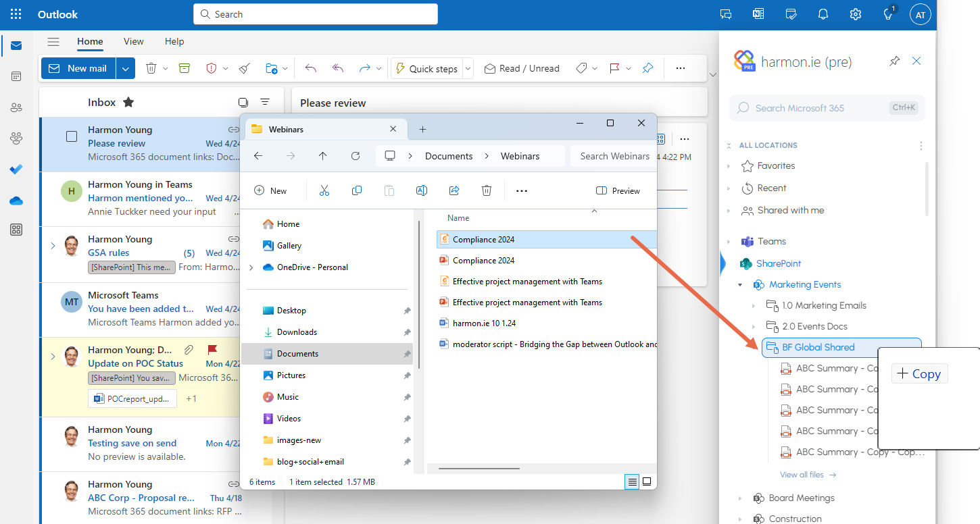Select the Webinars tab in Explorer
The height and width of the screenshot is (524, 980).
click(x=324, y=129)
